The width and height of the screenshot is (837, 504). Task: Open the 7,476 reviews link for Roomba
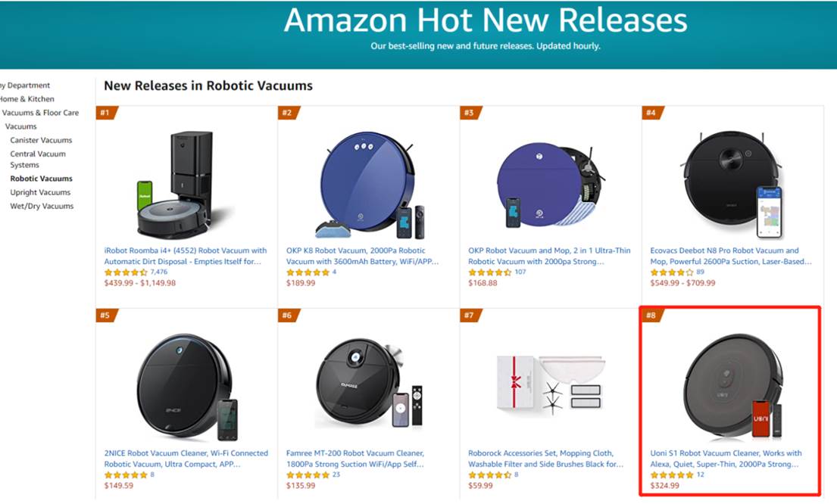[x=159, y=272]
